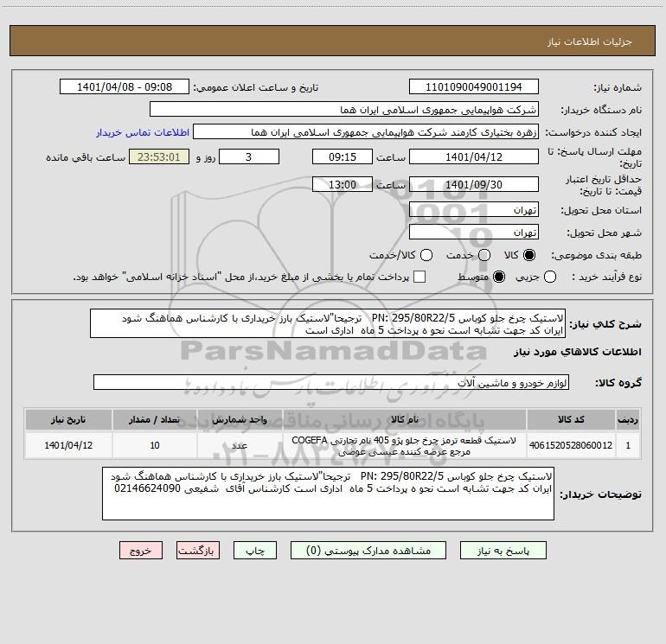Viewport: 666px width, 644px height.
Task: Click the نام دستگاه خریدار field
Action: (344, 110)
